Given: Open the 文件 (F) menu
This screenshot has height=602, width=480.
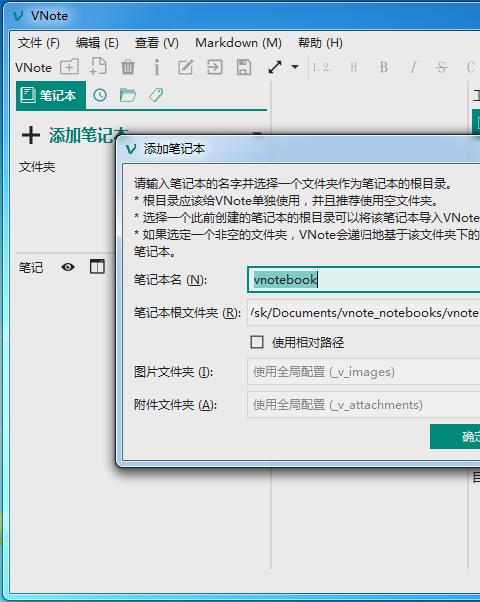Looking at the screenshot, I should 38,42.
